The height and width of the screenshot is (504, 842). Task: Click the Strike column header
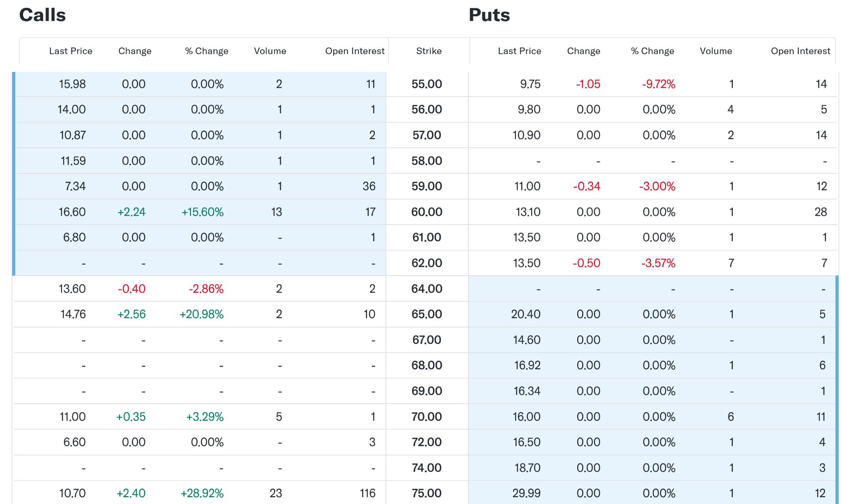pyautogui.click(x=429, y=51)
